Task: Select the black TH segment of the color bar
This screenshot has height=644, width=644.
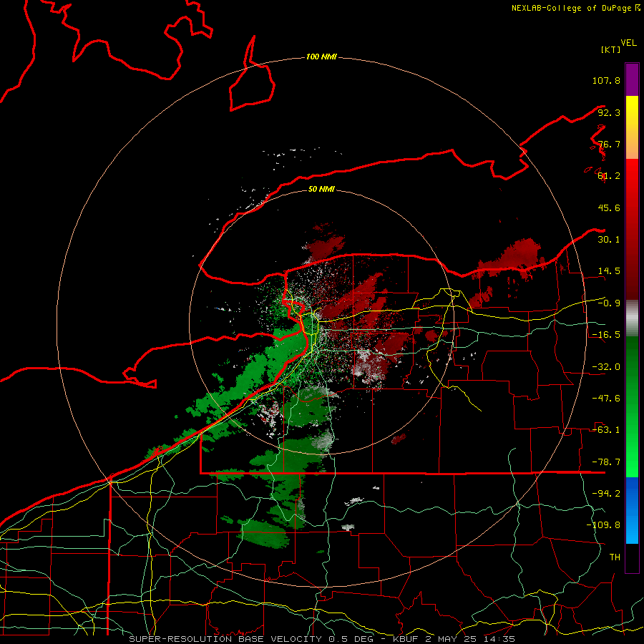Action: (x=632, y=558)
